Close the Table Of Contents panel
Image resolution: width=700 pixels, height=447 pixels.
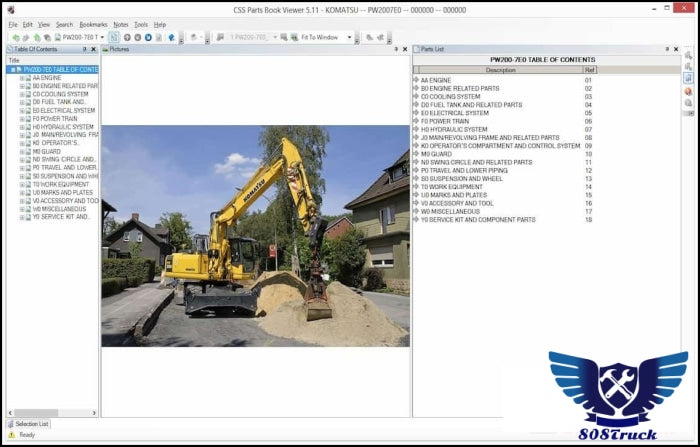(x=94, y=48)
